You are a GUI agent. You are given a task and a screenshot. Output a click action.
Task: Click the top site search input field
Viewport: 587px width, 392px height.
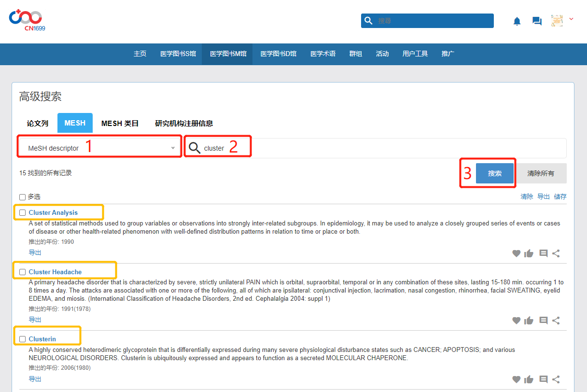[432, 21]
